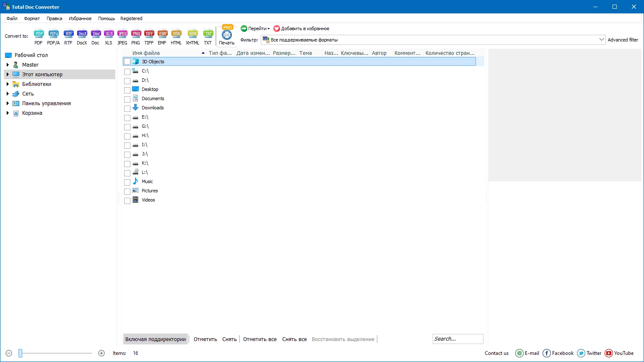This screenshot has width=644, height=362.
Task: Click the Снять button
Action: pos(229,339)
